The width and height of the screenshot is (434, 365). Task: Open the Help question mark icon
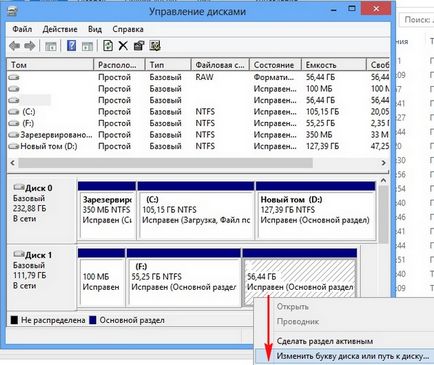point(71,46)
